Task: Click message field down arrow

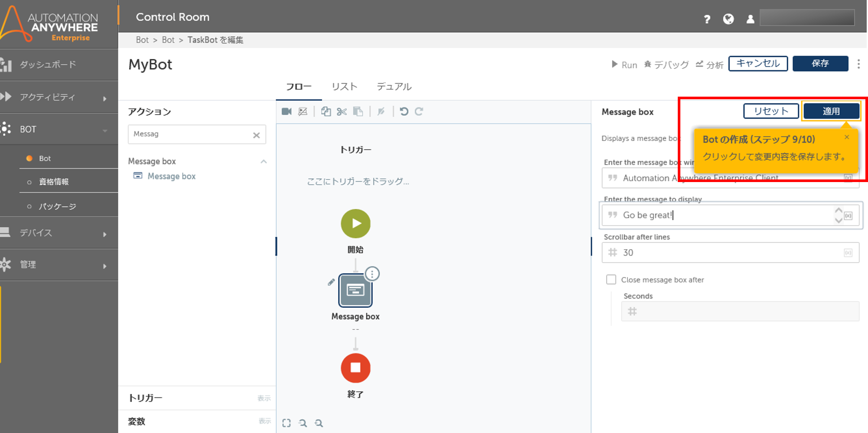Action: coord(839,220)
